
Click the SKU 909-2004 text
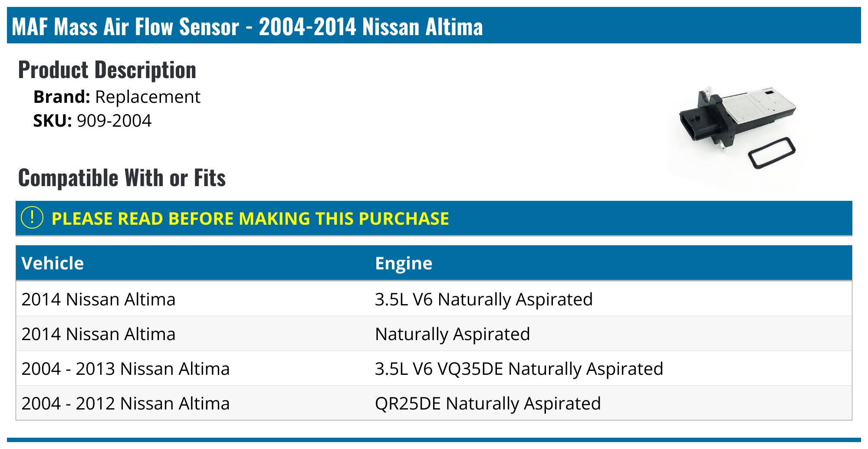(x=92, y=121)
